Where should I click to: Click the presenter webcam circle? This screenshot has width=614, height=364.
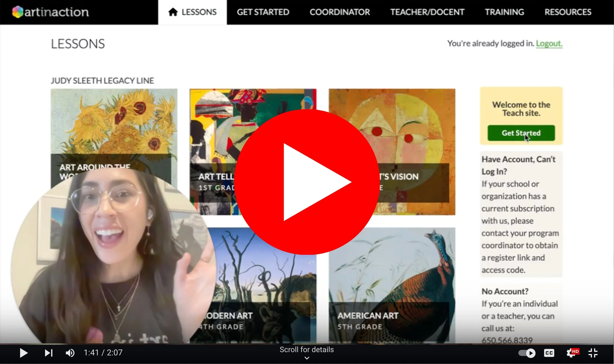tap(113, 256)
